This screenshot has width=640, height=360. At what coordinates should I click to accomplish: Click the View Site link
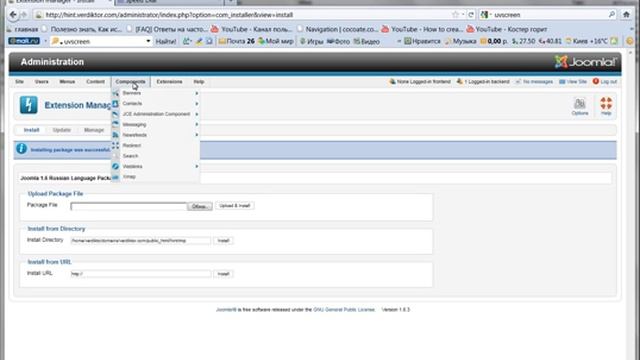(x=577, y=82)
